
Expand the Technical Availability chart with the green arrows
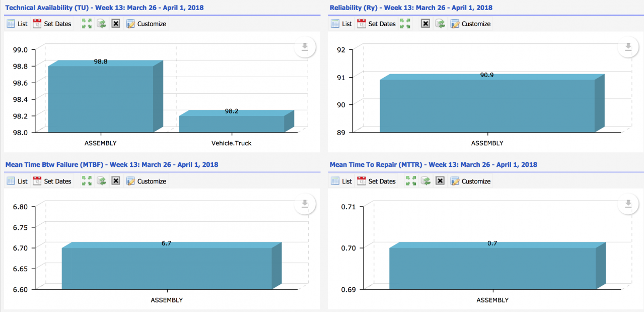click(86, 23)
